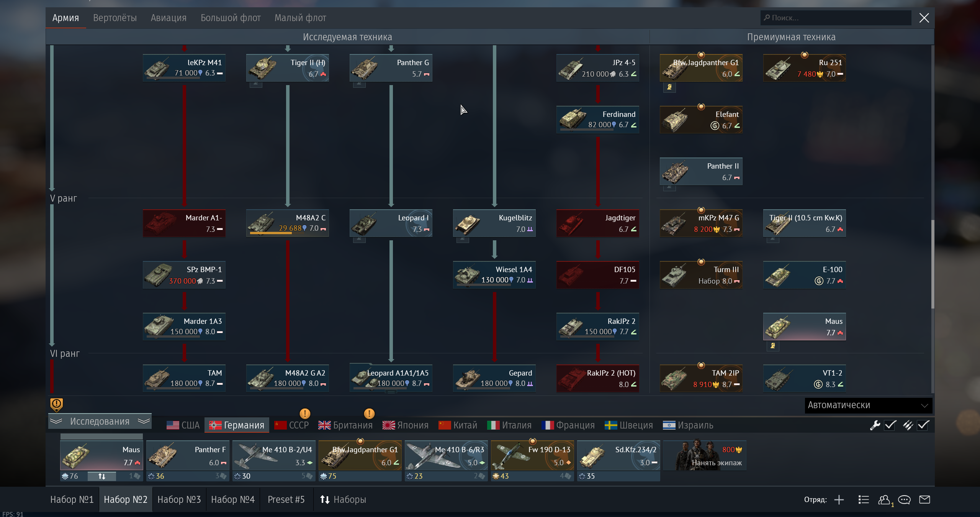980x517 pixels.
Task: Expand the group arrow under Panther G
Action: [x=359, y=84]
